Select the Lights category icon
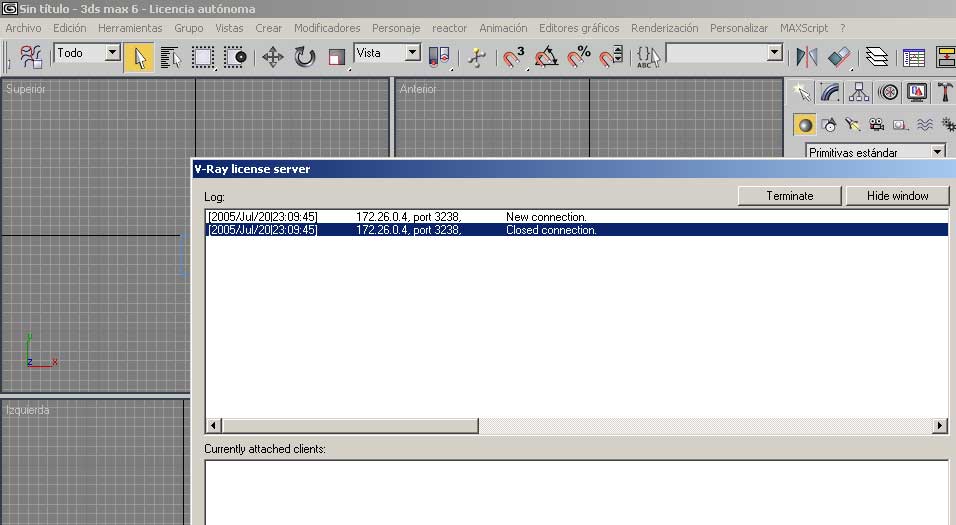956x525 pixels. 852,125
